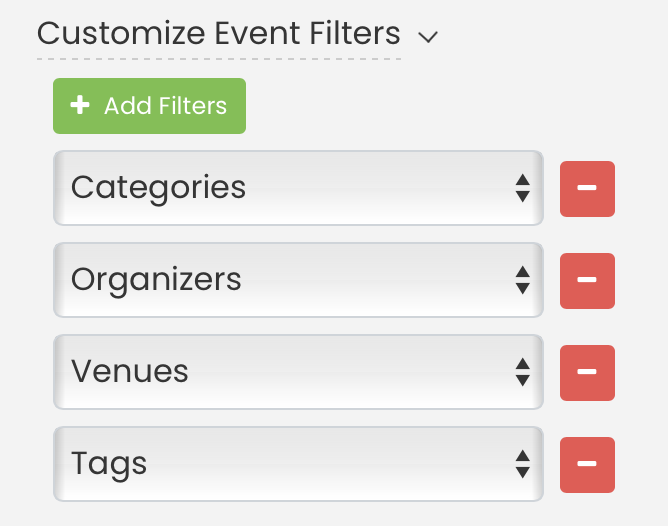
Task: Click up-down arrows on Venues select
Action: pos(522,372)
